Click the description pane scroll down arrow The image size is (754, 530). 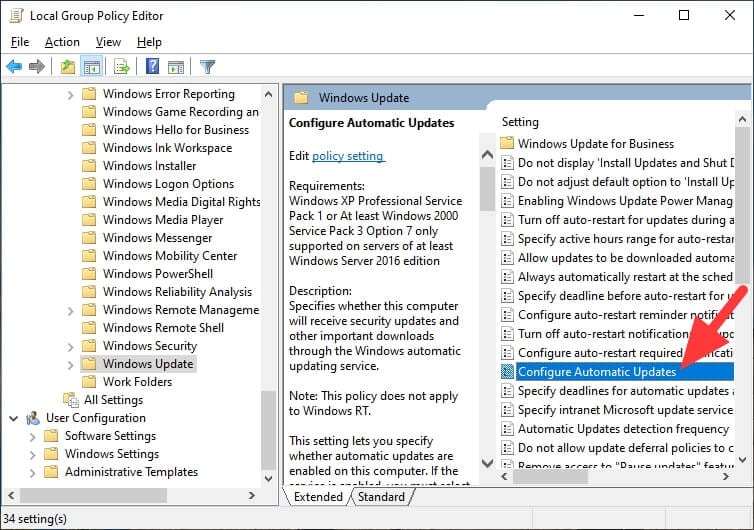(487, 464)
